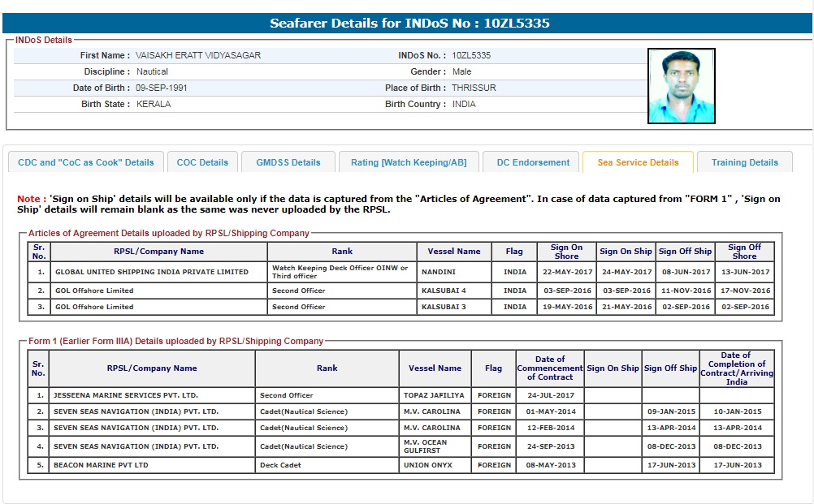This screenshot has width=814, height=504.
Task: Select the Rating [Watch Keeping/AB] tab
Action: coord(409,162)
